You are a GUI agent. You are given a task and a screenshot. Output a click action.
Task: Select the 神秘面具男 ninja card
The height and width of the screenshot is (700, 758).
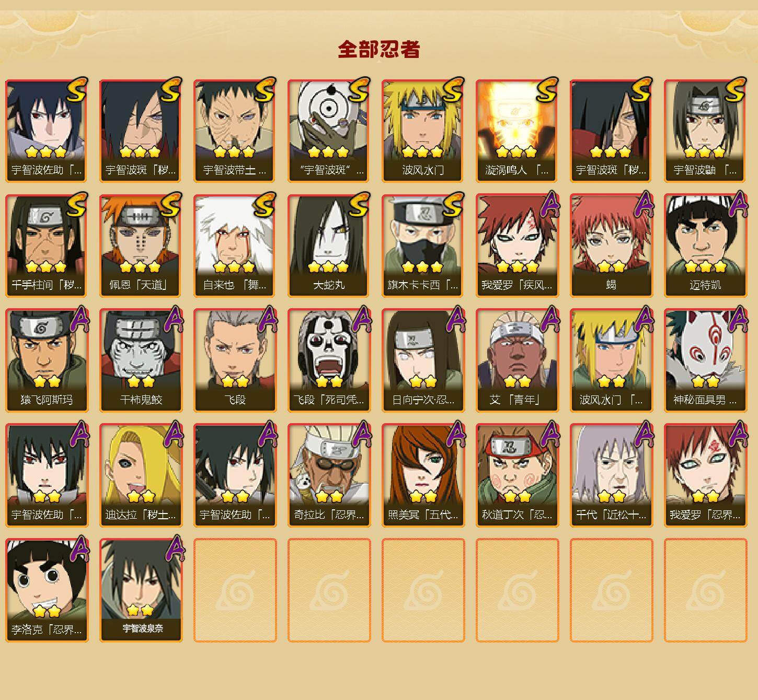click(705, 360)
